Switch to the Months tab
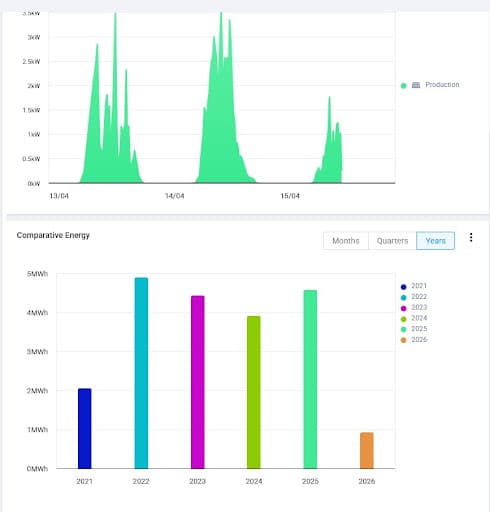 point(346,241)
